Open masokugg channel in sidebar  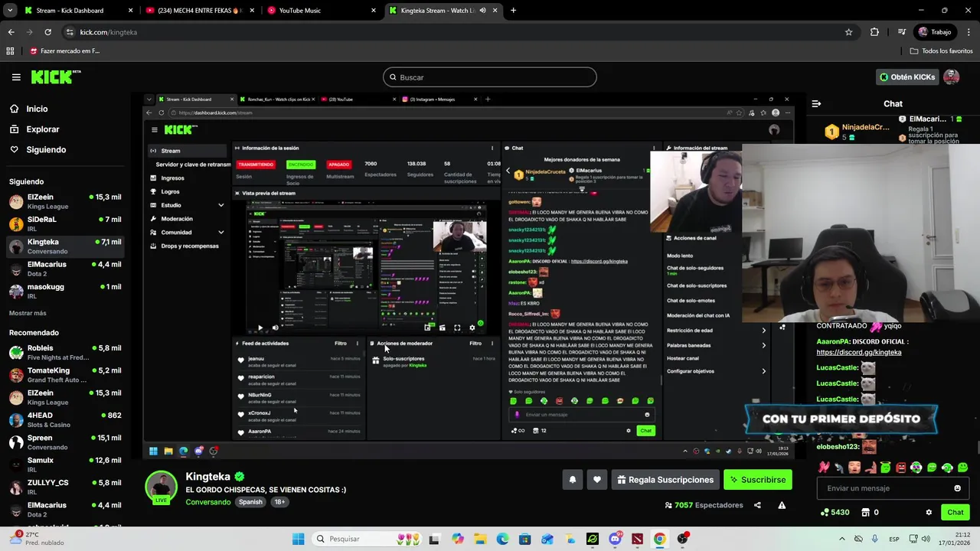click(65, 291)
